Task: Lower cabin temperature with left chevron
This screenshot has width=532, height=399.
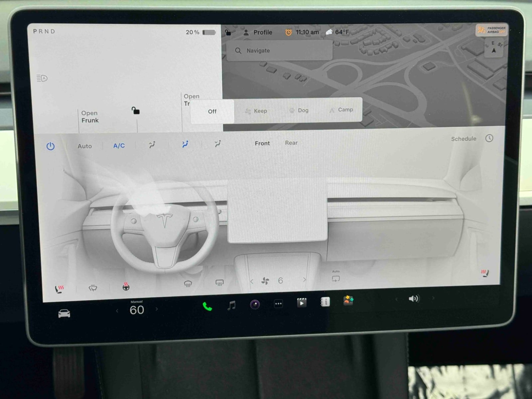Action: tap(117, 311)
